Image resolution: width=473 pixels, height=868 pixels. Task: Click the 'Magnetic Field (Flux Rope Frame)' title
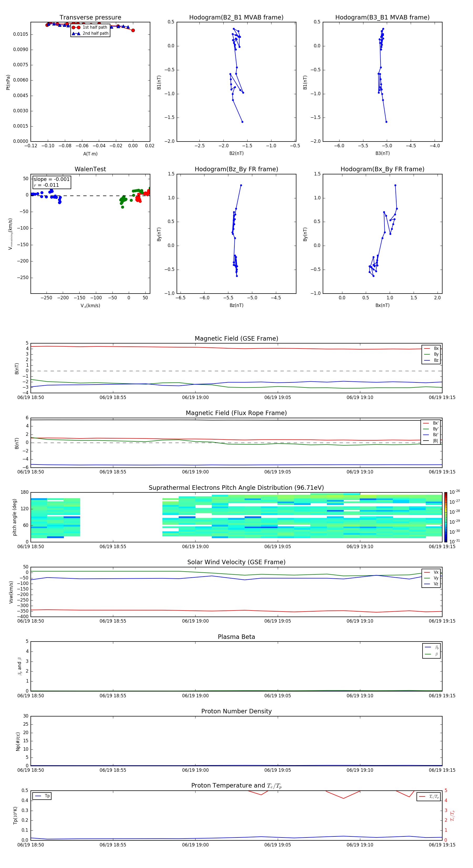236,413
